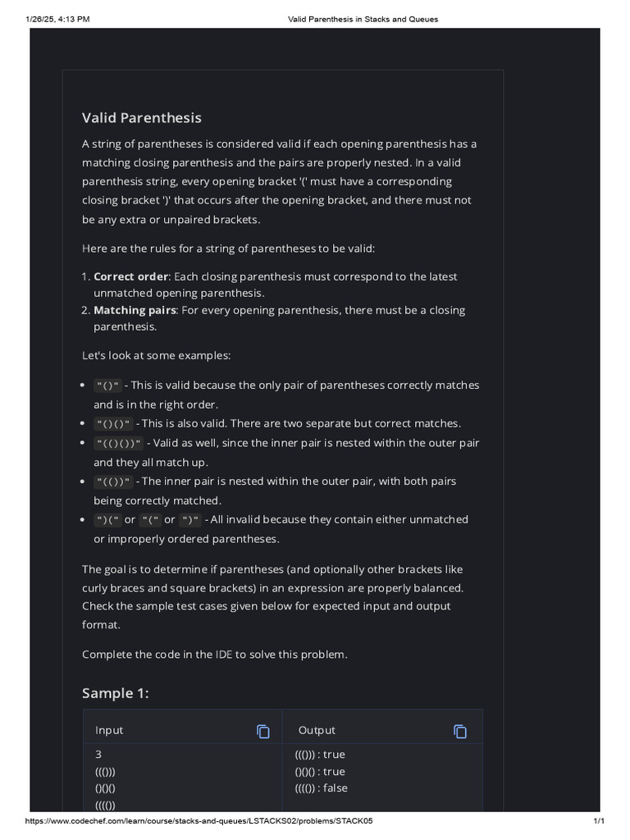Click the "(())" code example

pyautogui.click(x=114, y=482)
